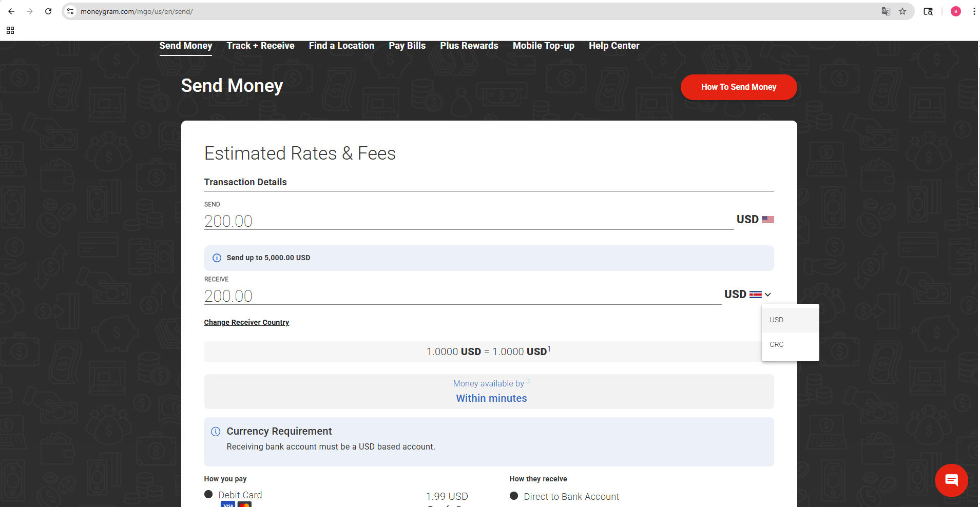This screenshot has height=507, width=980.
Task: Go to the Help Center menu
Action: click(613, 46)
